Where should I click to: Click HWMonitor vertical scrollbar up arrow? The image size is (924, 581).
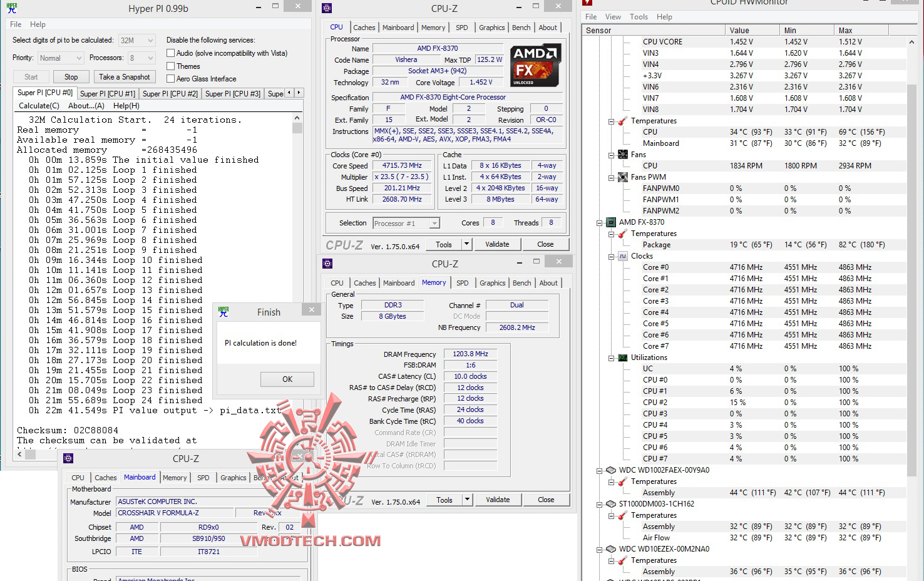point(911,42)
